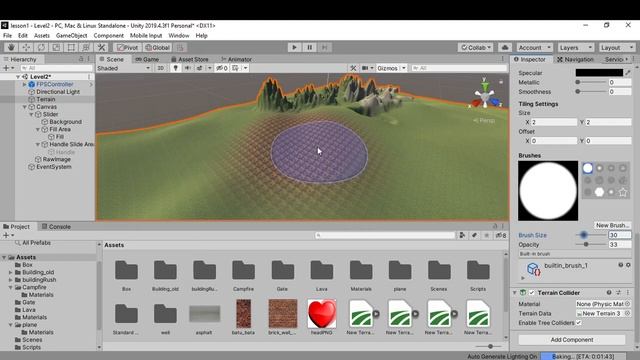This screenshot has height=360, width=640.
Task: Switch to the Console tab
Action: [x=56, y=227]
